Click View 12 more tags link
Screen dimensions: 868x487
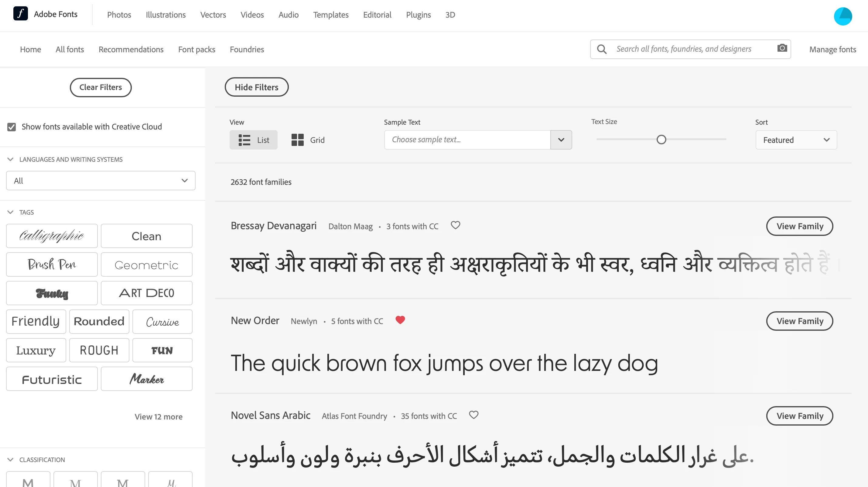(x=158, y=416)
